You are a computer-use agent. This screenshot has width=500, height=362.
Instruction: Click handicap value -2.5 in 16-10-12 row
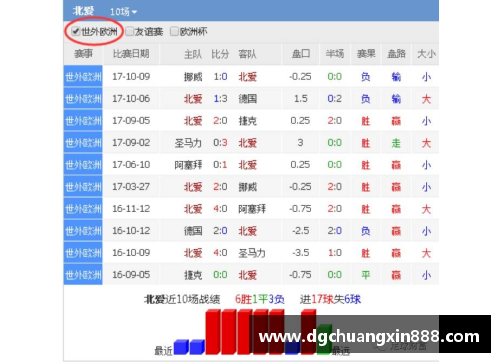tap(301, 231)
